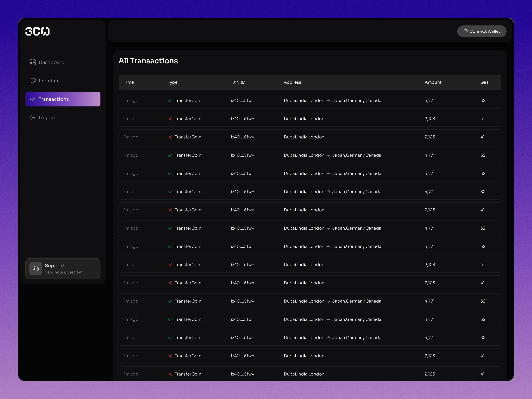Click the Dashboard grid icon
Viewport: 532px width, 399px height.
pos(33,63)
